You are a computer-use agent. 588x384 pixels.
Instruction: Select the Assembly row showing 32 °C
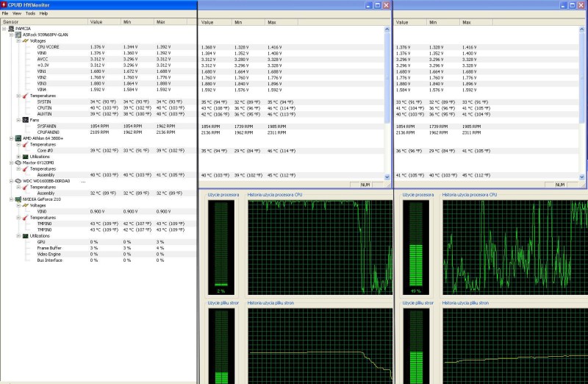[98, 193]
